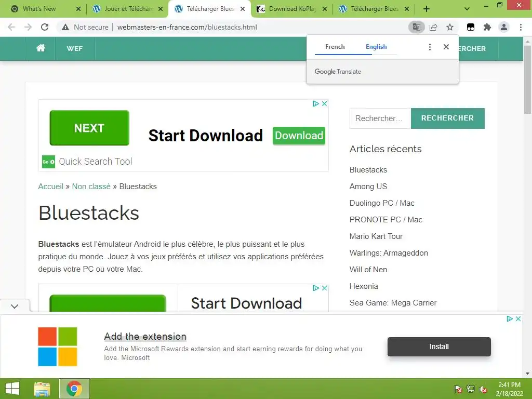Open recent article Will of Nen
The image size is (532, 399).
point(368,270)
